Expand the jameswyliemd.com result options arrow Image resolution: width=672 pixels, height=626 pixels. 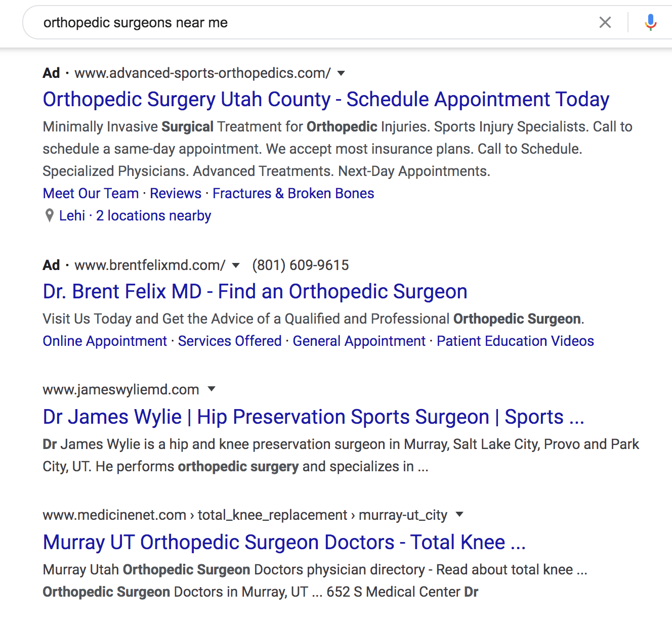pos(212,389)
